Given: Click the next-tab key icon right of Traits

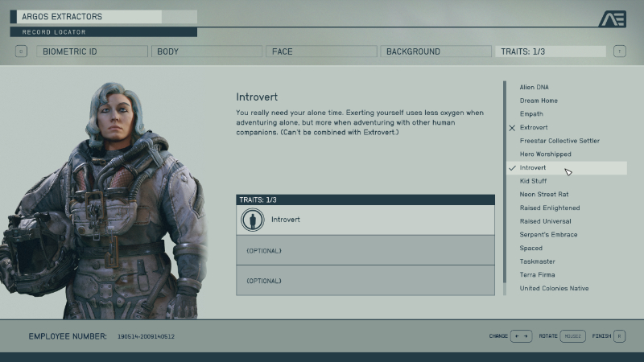Looking at the screenshot, I should point(620,51).
